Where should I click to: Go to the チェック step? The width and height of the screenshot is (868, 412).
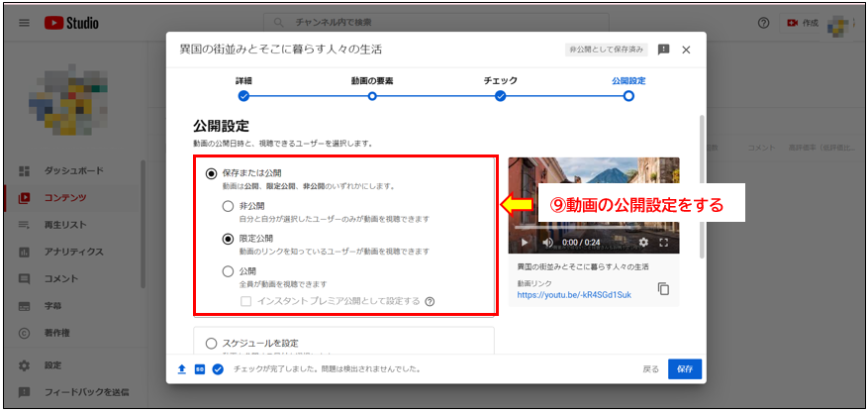pos(501,96)
